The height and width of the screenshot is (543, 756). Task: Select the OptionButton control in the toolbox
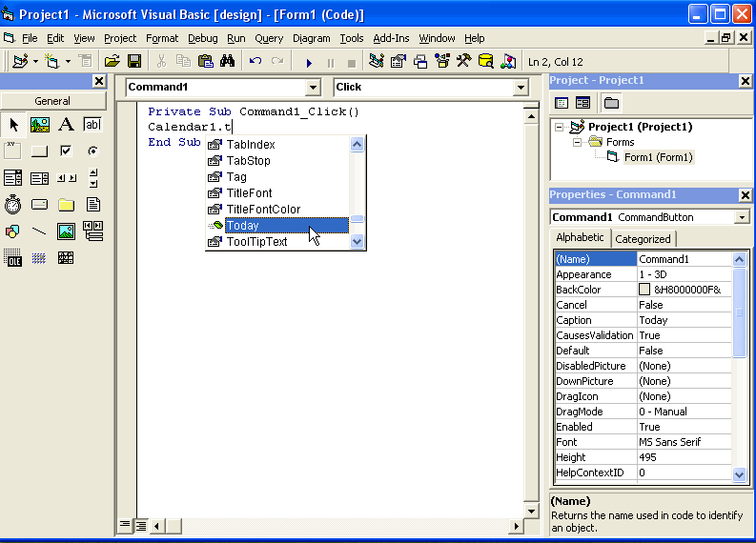(92, 151)
